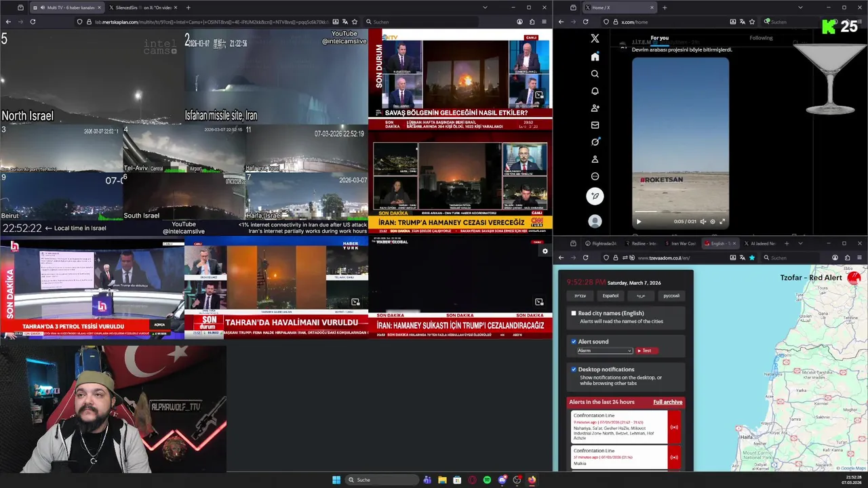The width and height of the screenshot is (868, 488).
Task: Switch to the SilencedSirs X tab
Action: click(143, 7)
